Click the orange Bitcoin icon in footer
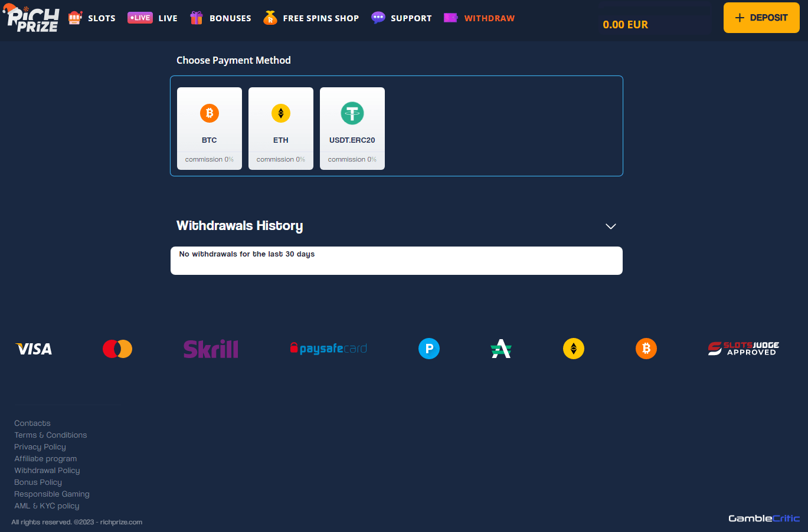The width and height of the screenshot is (808, 532). click(646, 349)
